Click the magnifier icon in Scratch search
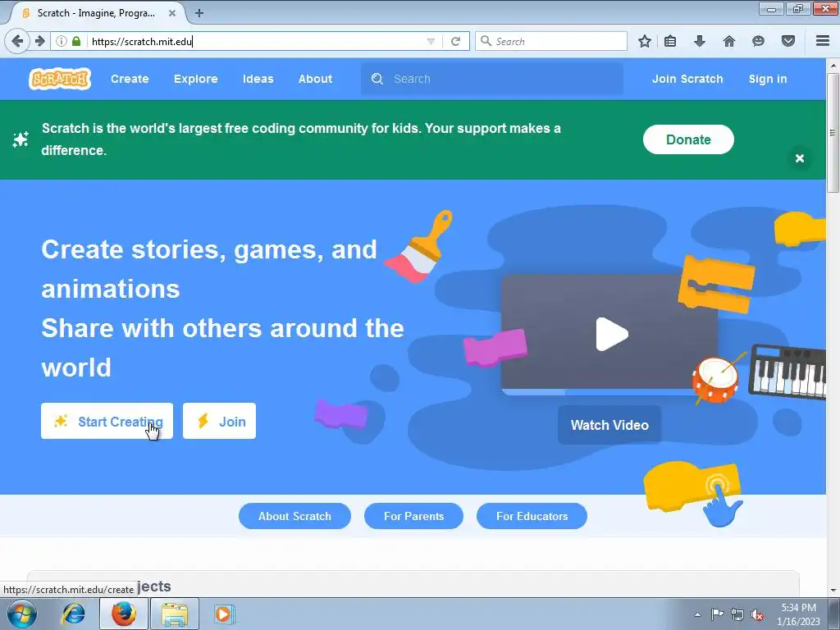This screenshot has width=840, height=630. pos(377,79)
